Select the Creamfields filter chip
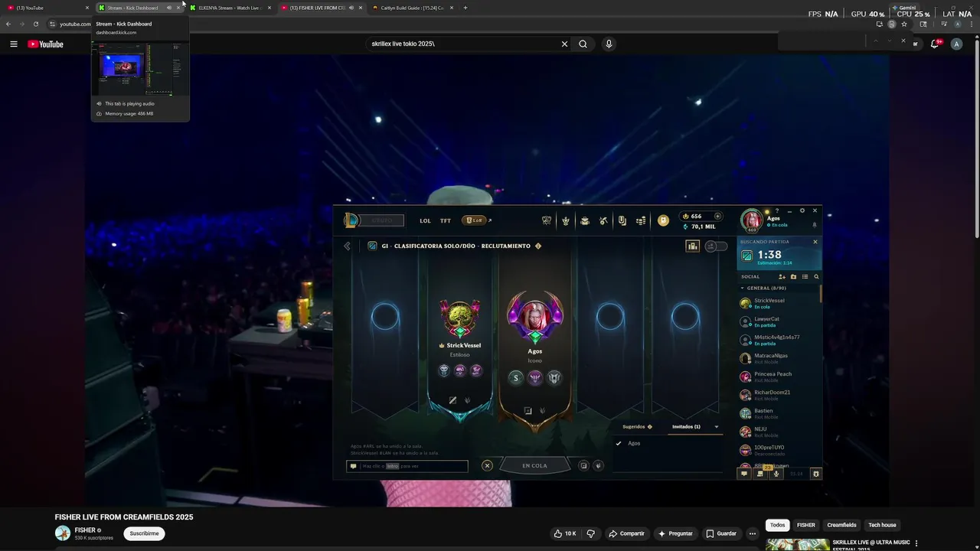 click(841, 525)
